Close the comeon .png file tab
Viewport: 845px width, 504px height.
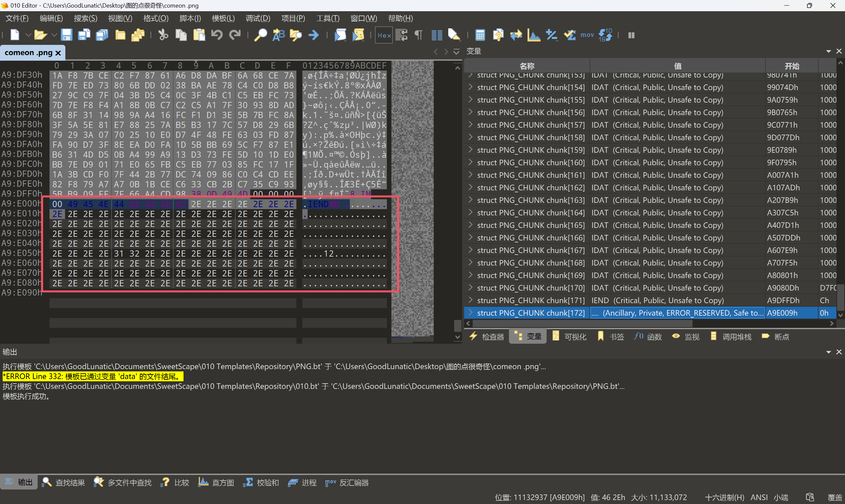coord(58,53)
